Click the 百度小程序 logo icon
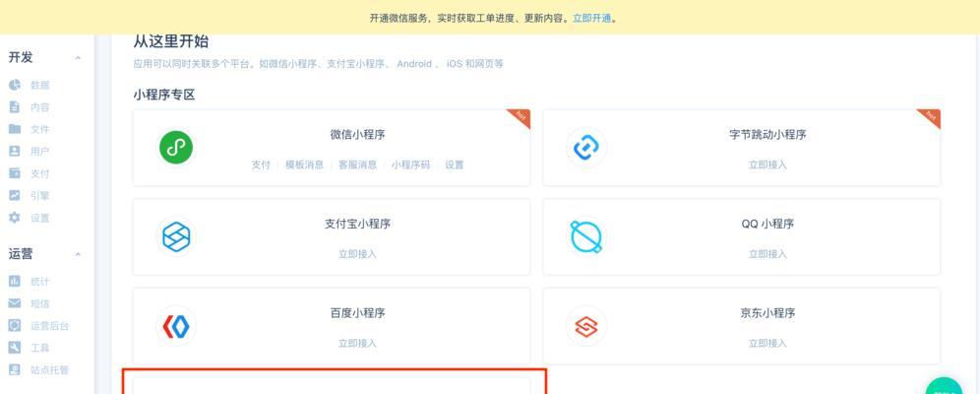Viewport: 980px width, 394px height. (x=176, y=326)
